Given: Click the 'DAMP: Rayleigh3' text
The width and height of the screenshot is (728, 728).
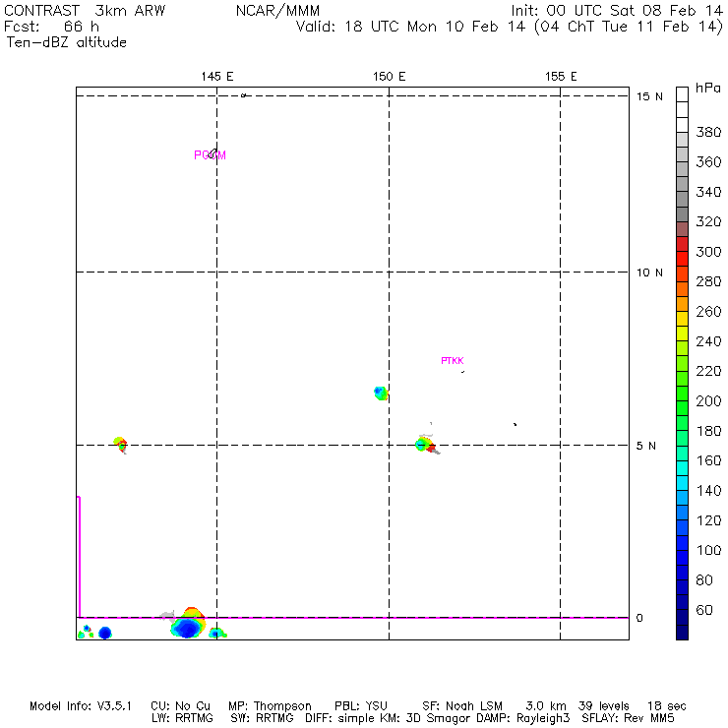Looking at the screenshot, I should (x=522, y=718).
